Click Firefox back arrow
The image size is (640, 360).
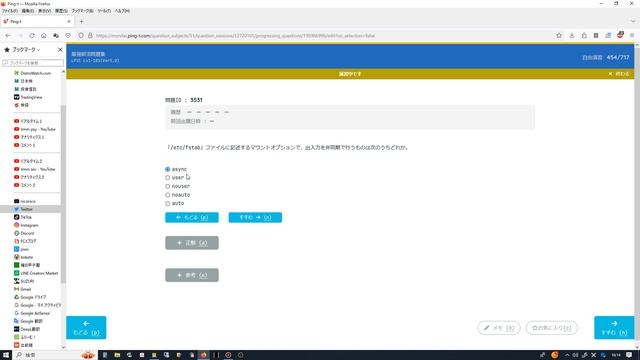[x=8, y=36]
